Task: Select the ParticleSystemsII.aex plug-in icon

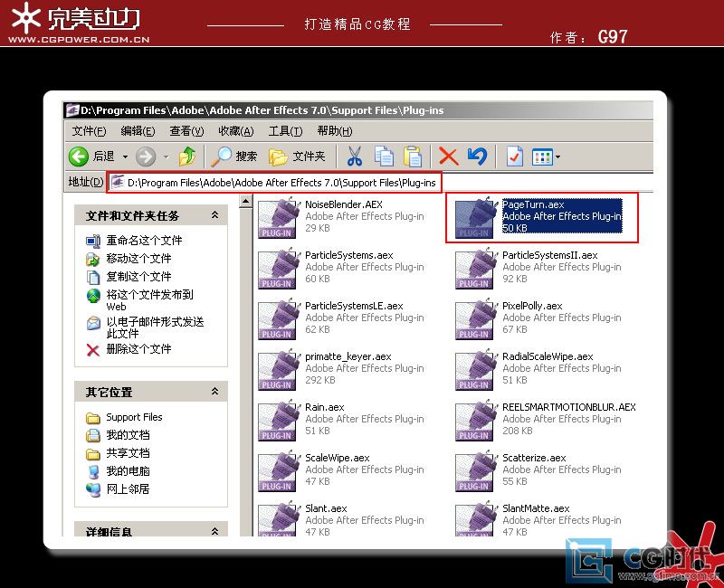Action: (476, 268)
